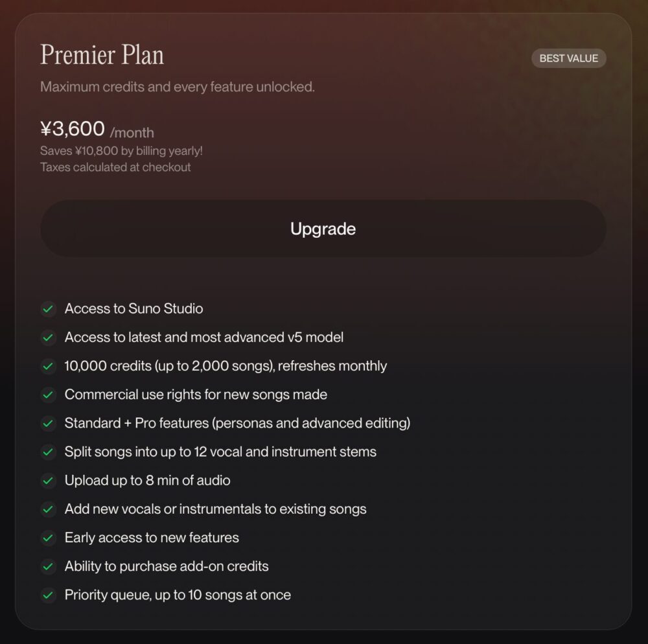
Task: Click the checkmark beside 10,000 credits feature
Action: click(x=48, y=366)
